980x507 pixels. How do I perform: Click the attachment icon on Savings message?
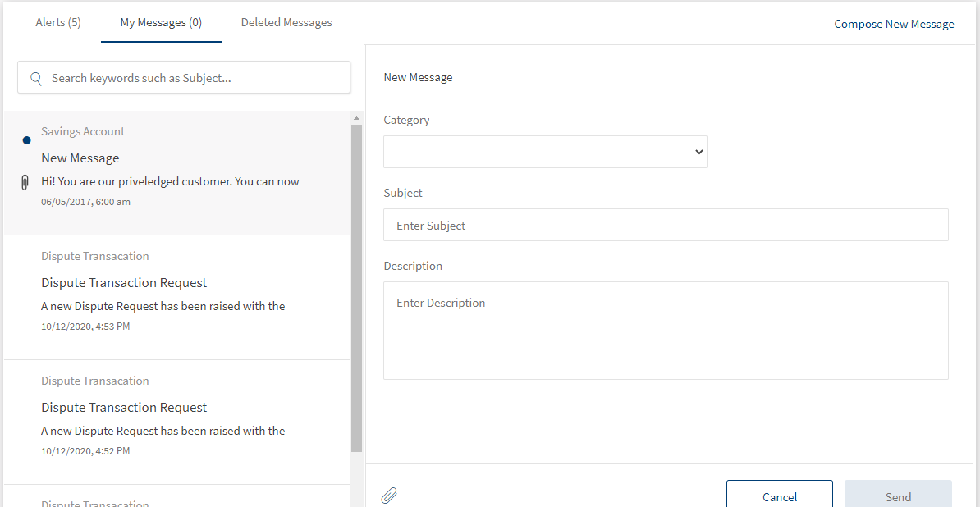point(25,182)
